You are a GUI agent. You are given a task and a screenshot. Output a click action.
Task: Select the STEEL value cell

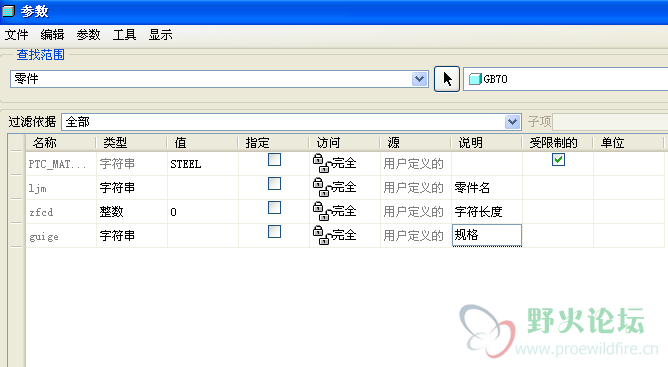pos(203,164)
